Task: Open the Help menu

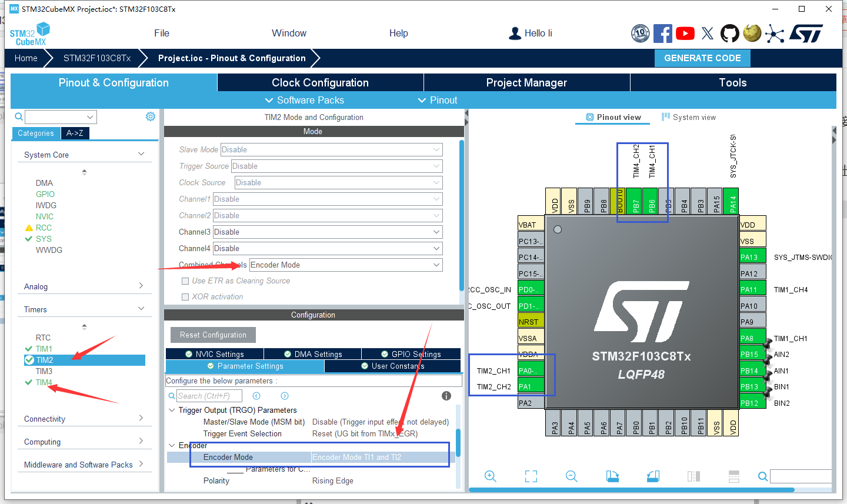Action: [x=399, y=34]
